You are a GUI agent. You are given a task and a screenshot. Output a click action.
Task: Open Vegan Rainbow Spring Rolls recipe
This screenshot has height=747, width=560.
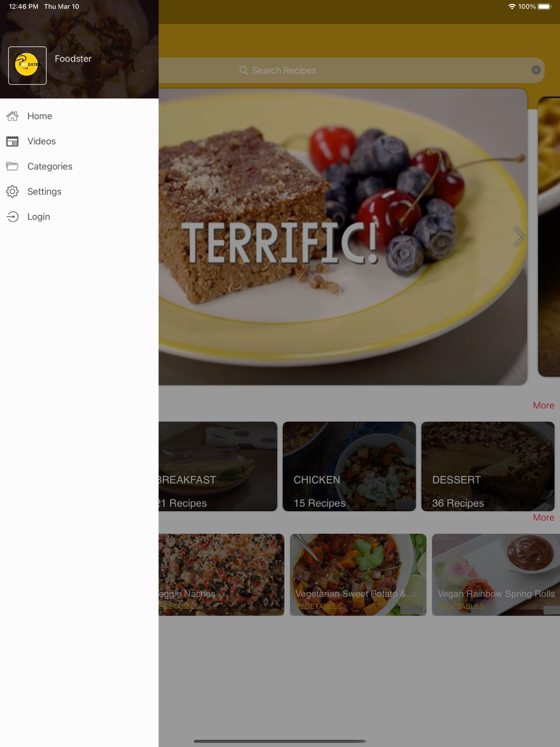(x=496, y=575)
